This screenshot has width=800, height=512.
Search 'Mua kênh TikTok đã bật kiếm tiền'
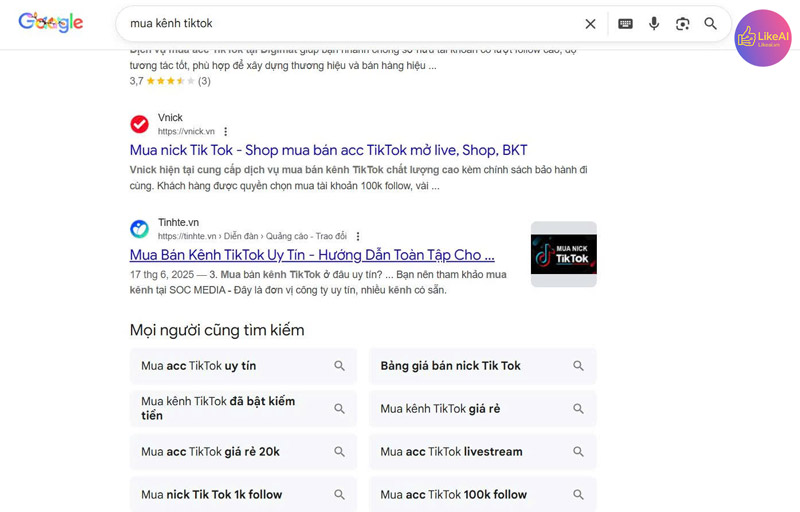pos(243,408)
